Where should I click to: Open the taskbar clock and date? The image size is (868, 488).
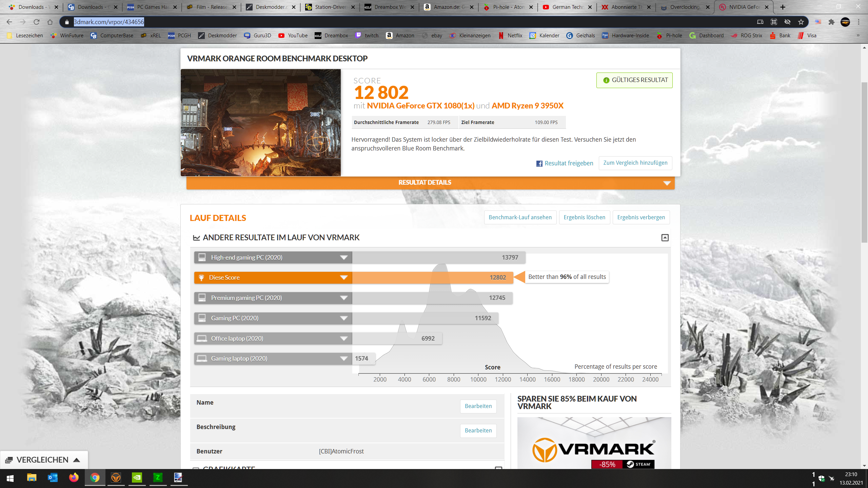851,479
